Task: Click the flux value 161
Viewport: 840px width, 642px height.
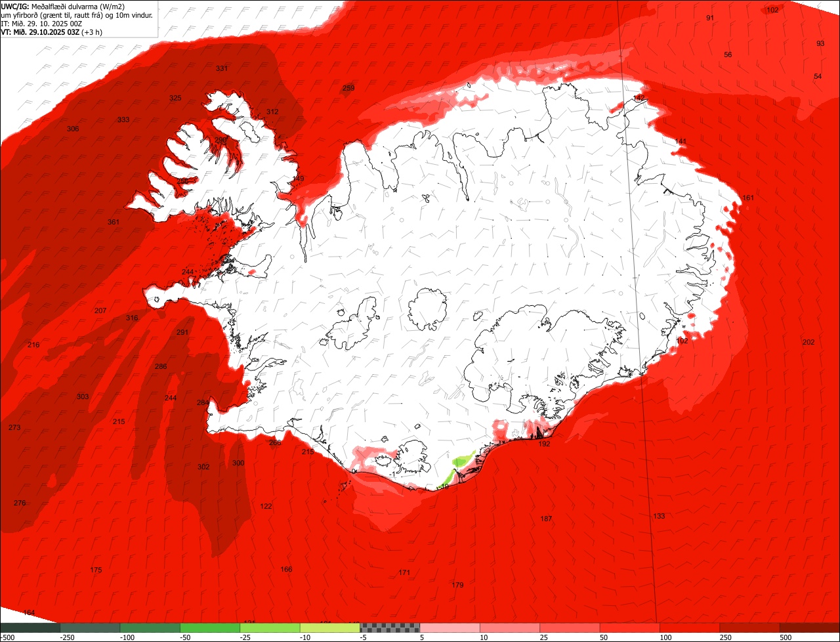Action: click(x=749, y=198)
